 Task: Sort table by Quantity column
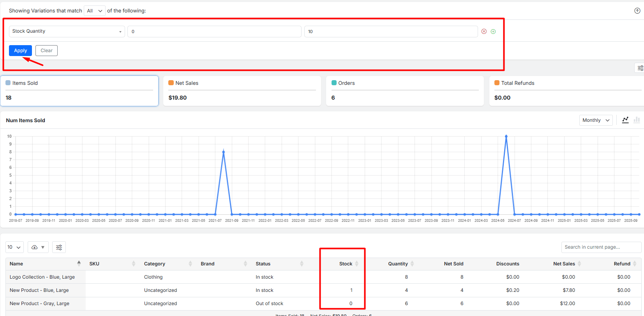(398, 264)
